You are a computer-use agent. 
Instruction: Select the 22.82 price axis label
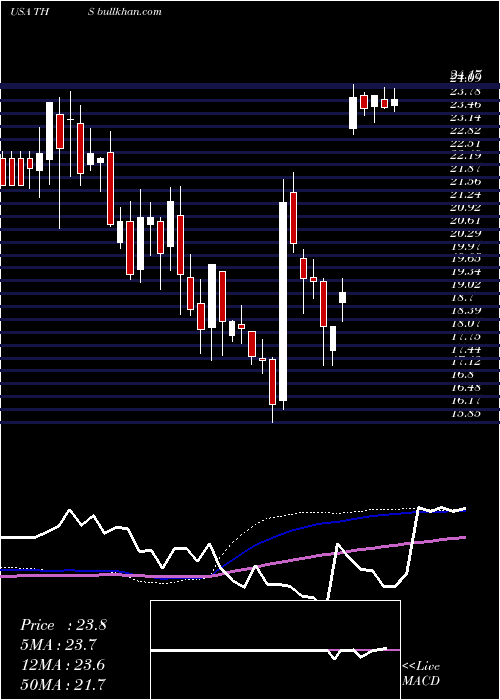click(465, 130)
